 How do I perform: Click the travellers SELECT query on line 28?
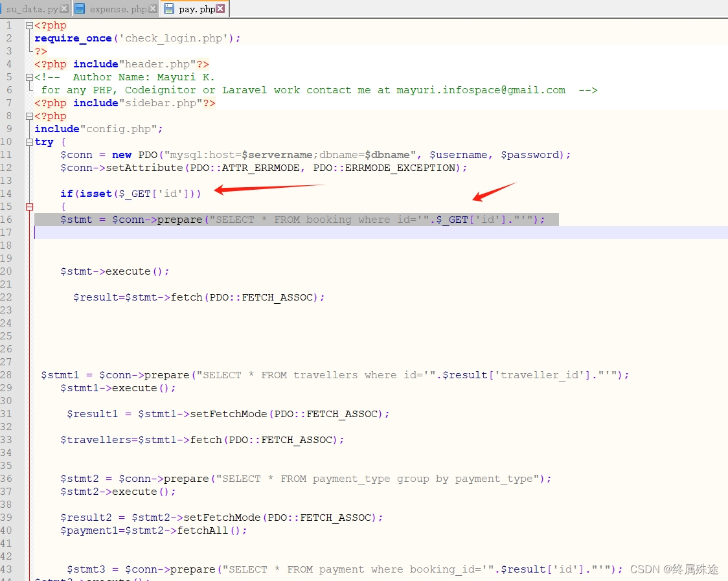coord(335,375)
